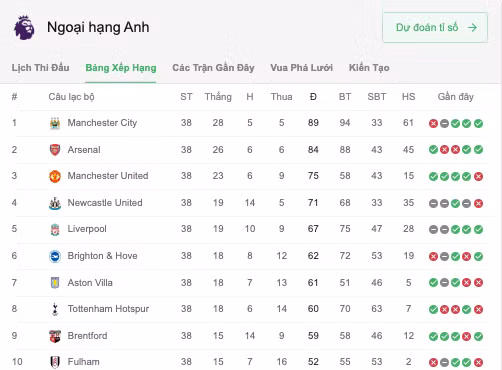The image size is (502, 370).
Task: Select the Kiến Tạo tab
Action: coord(369,68)
